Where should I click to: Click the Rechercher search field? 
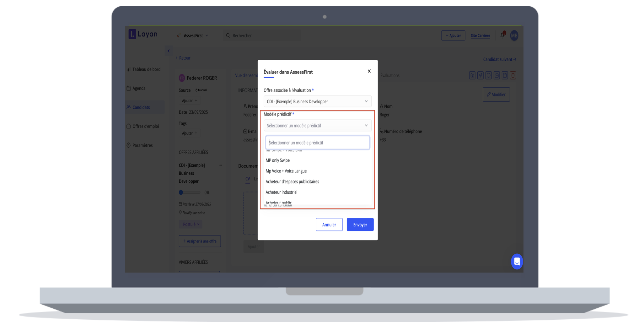262,36
